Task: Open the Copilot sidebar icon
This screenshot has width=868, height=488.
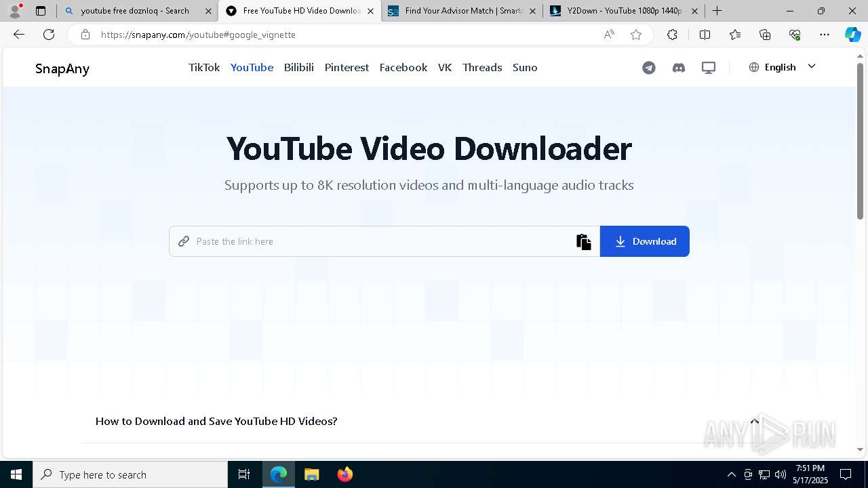Action: tap(852, 35)
